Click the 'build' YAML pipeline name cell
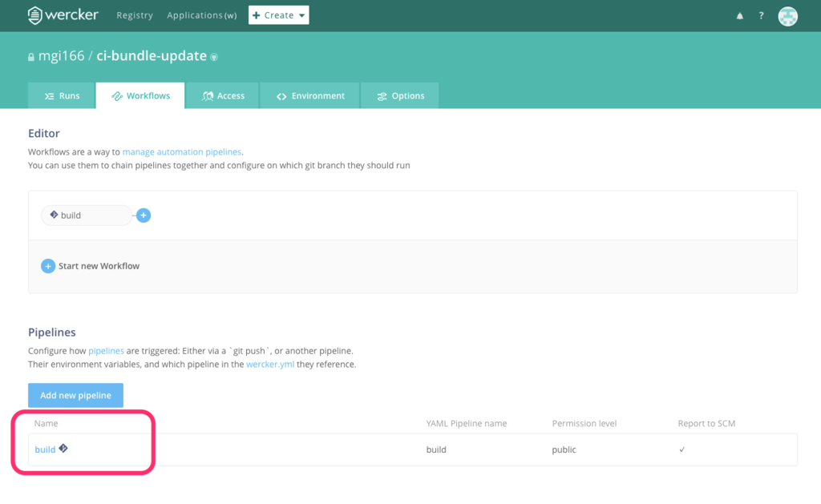Viewport: 821px width, 504px height. point(436,450)
